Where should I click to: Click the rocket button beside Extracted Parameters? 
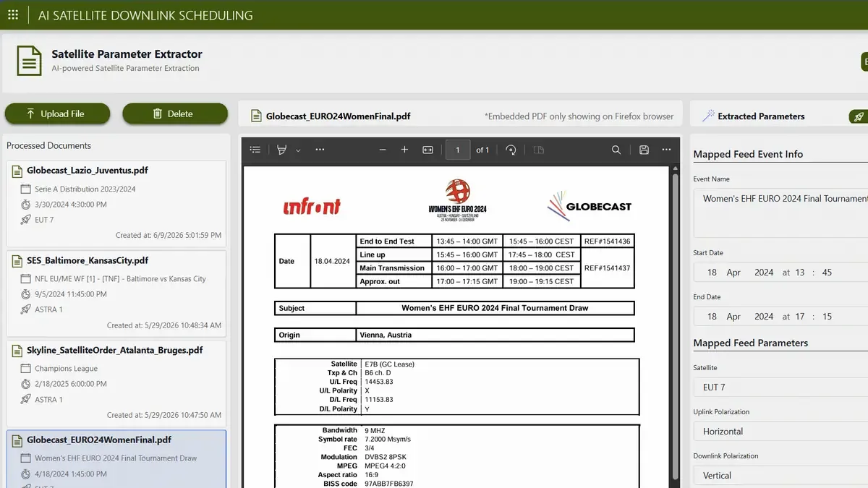click(859, 116)
